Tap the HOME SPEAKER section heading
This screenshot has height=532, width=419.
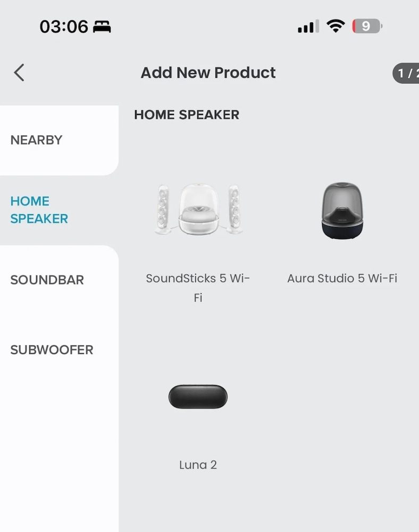(187, 114)
